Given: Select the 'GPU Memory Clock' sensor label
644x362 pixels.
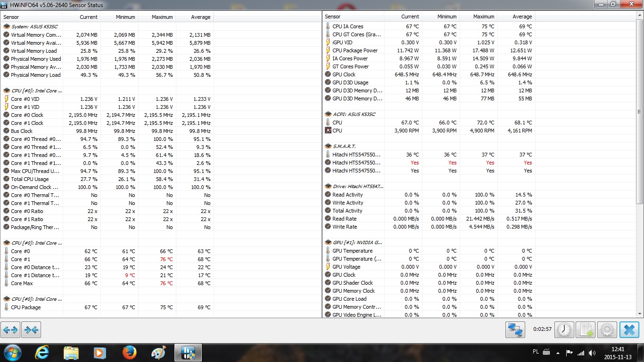Looking at the screenshot, I should point(354,291).
